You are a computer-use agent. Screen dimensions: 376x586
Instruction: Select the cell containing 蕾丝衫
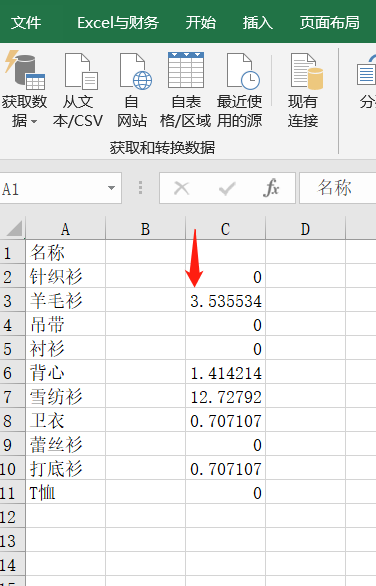(65, 444)
